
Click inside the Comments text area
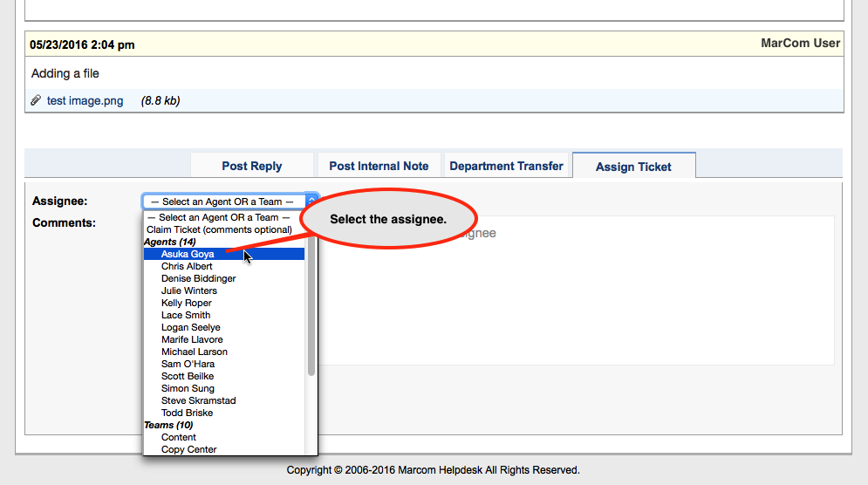pyautogui.click(x=576, y=290)
